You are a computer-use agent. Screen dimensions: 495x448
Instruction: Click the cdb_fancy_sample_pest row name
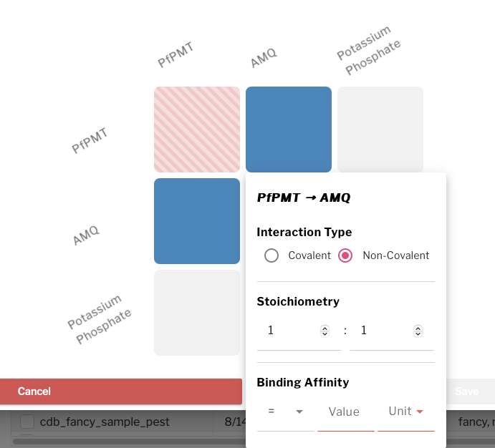[x=105, y=422]
